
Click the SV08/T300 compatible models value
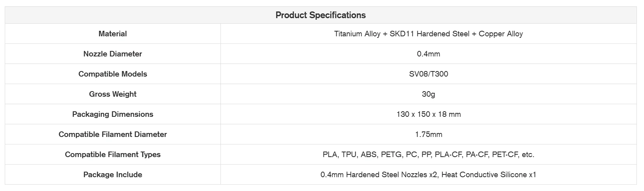click(428, 74)
